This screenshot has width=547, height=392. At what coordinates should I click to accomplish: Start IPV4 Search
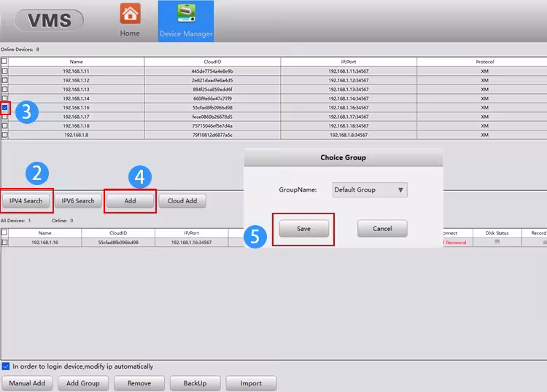(26, 201)
